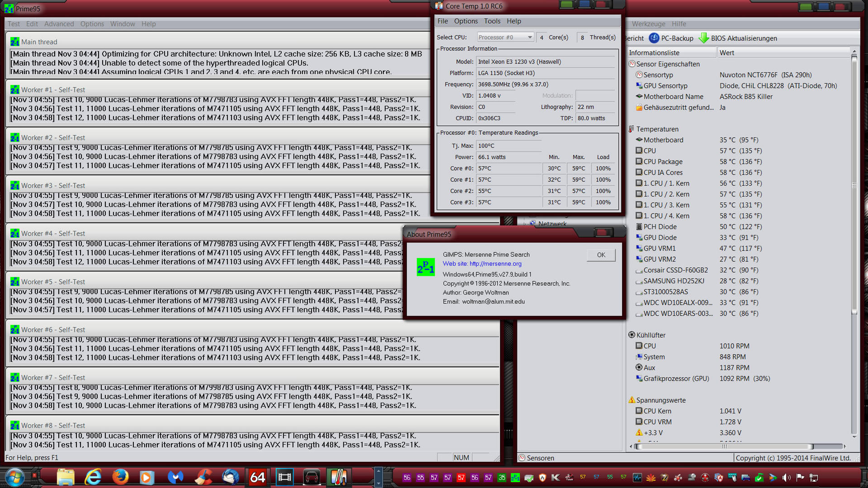The image size is (868, 488).
Task: Open the Werkzeuge menu in AIDA64
Action: [648, 24]
